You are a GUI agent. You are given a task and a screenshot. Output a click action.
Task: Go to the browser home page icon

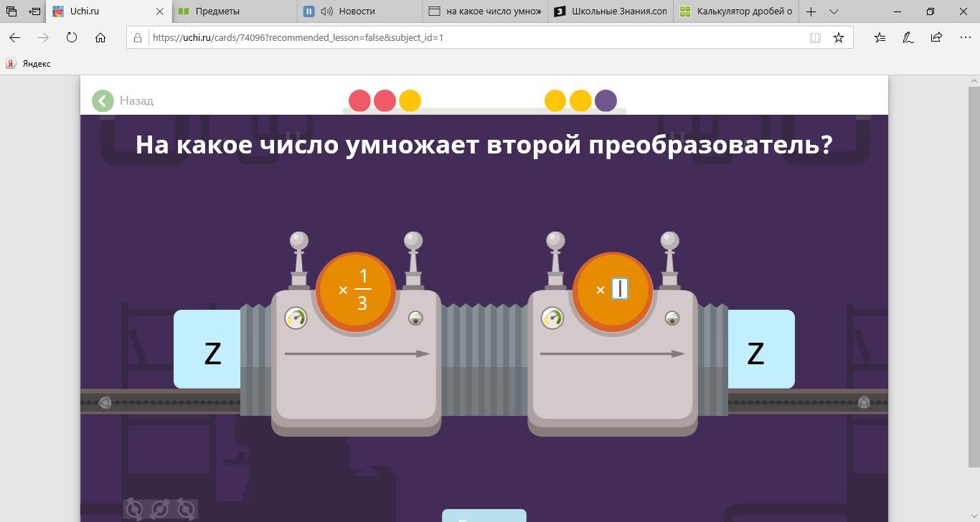point(100,37)
